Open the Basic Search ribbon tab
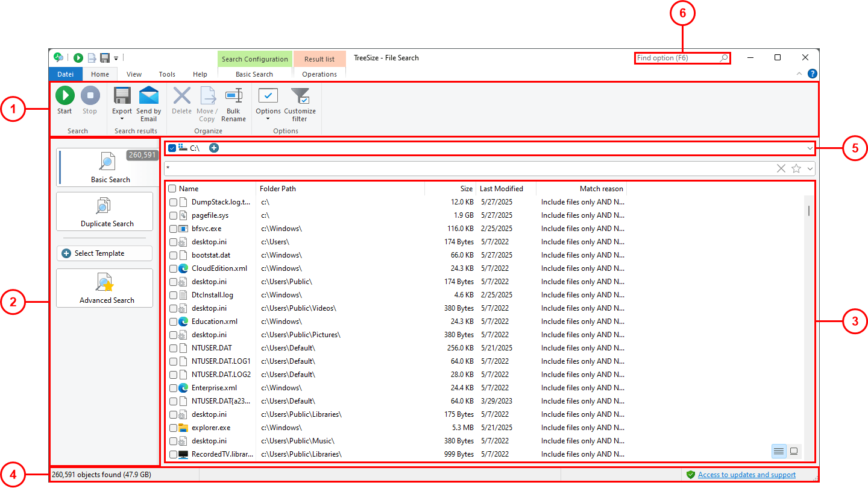The height and width of the screenshot is (488, 868). pyautogui.click(x=254, y=74)
